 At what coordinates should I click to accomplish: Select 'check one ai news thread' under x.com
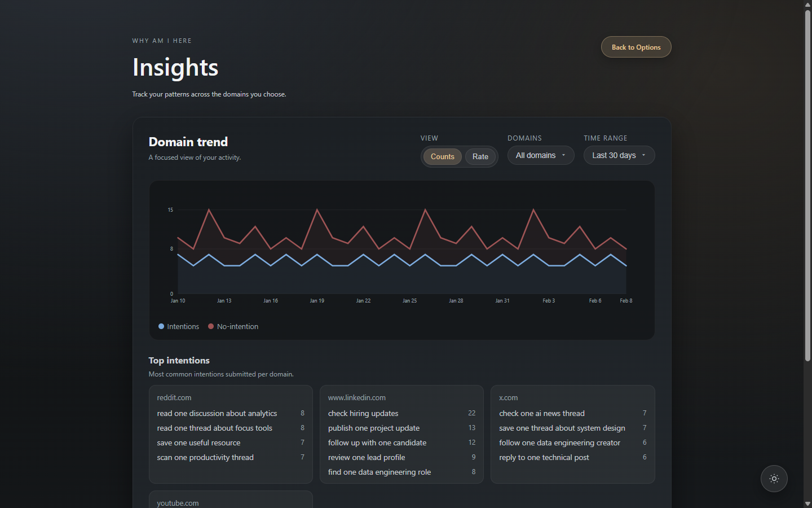pos(541,413)
